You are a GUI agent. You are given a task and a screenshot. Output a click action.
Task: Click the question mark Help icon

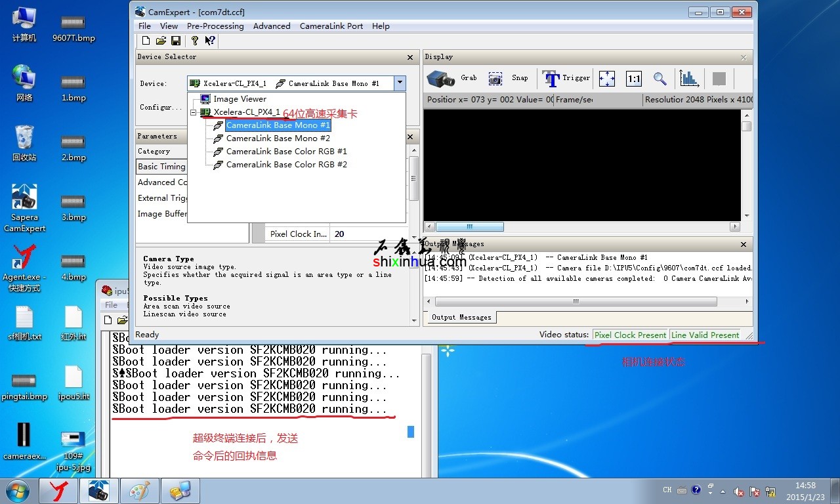195,41
